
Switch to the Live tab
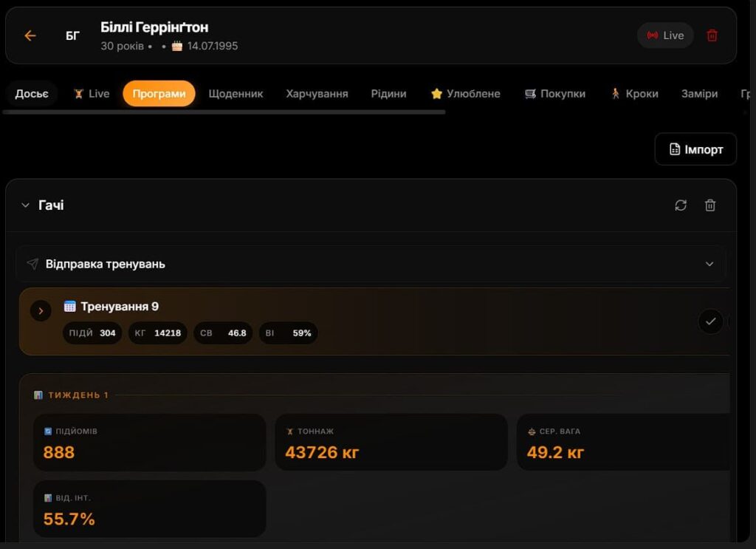point(92,94)
